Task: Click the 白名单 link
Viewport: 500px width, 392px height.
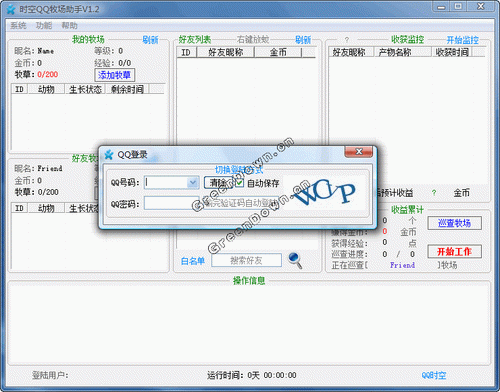Action: (x=193, y=261)
